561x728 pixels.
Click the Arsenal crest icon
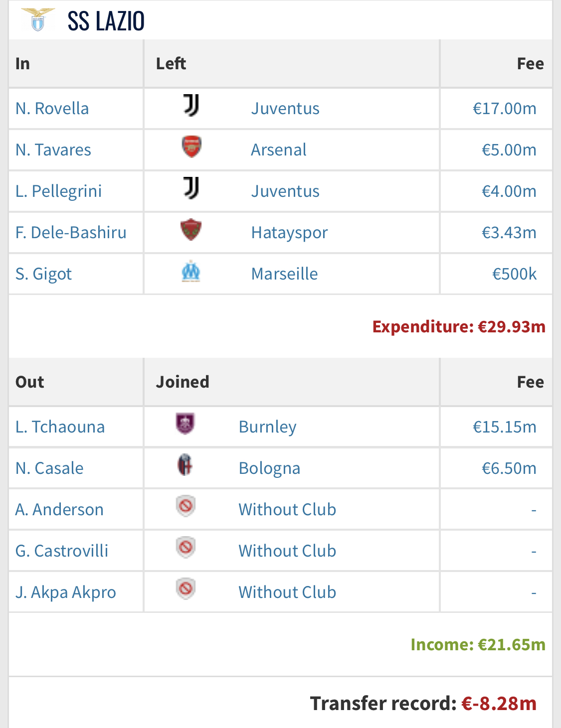point(191,147)
